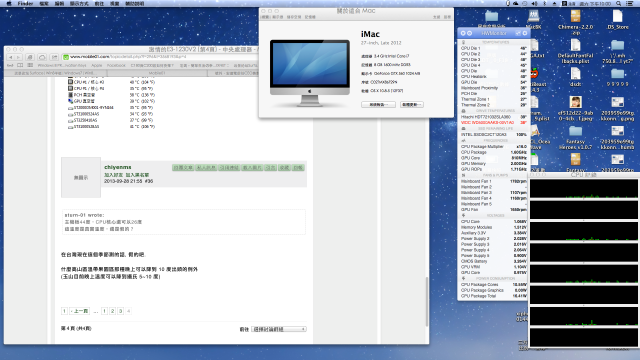640x360 pixels.
Task: Click the HWMonitor settings gear icon
Action: pos(525,33)
